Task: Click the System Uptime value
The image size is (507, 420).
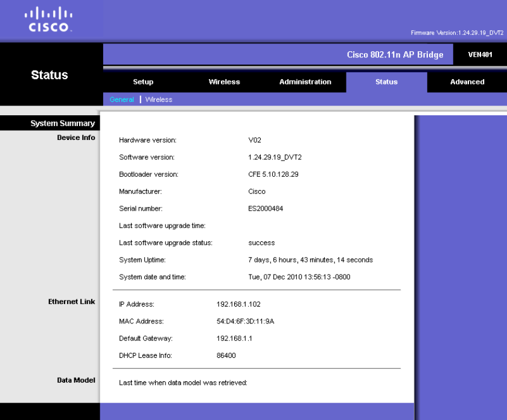Action: pyautogui.click(x=310, y=260)
